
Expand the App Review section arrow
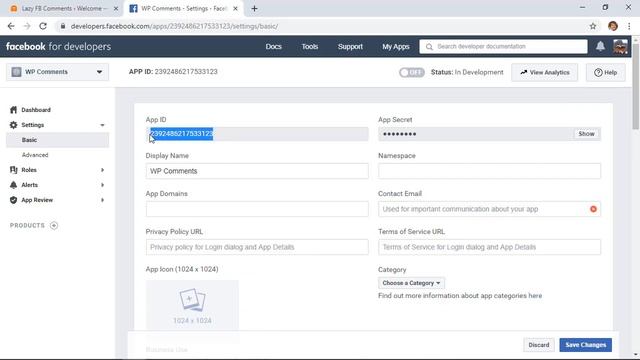click(x=102, y=200)
